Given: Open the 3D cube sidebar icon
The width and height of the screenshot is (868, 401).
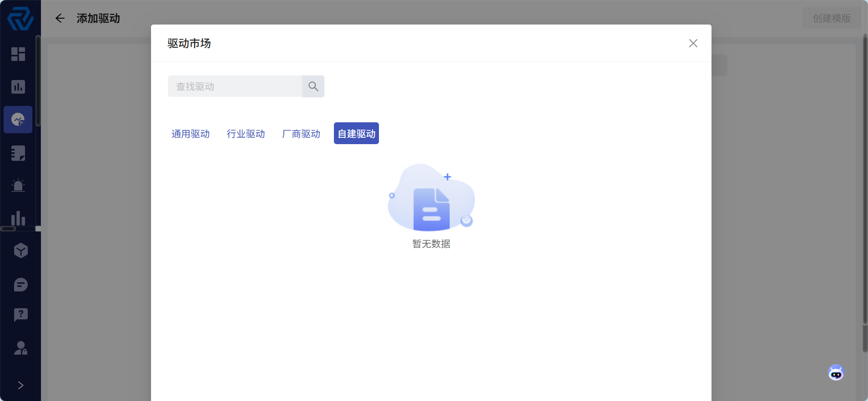Looking at the screenshot, I should click(21, 251).
